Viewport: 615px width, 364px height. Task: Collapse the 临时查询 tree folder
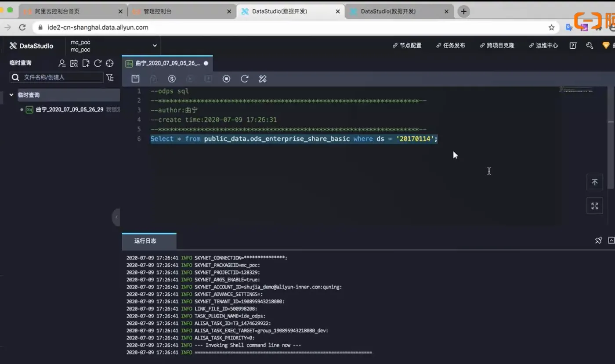pyautogui.click(x=11, y=95)
